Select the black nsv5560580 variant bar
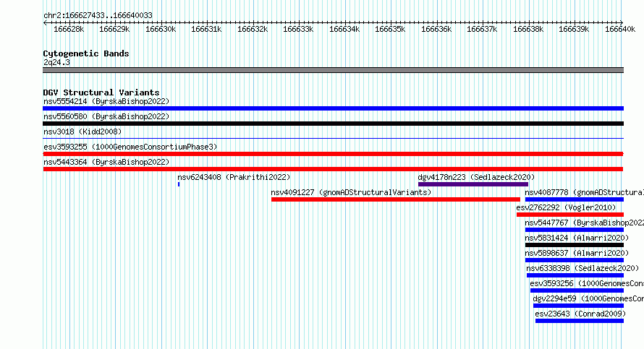Viewport: 644px width, 349px height. (333, 124)
